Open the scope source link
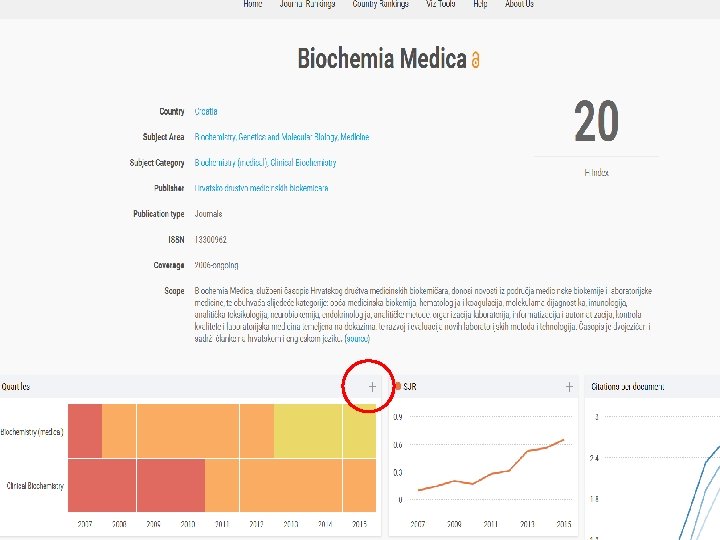This screenshot has width=720, height=540. coord(357,341)
